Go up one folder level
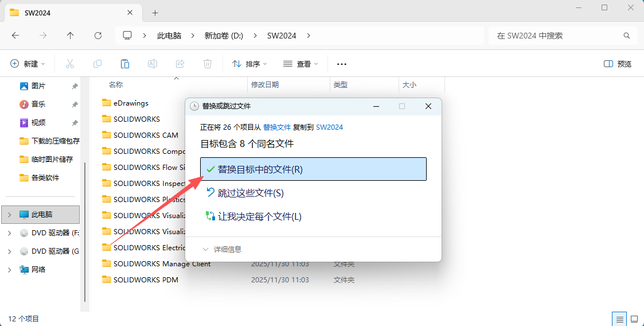644x326 pixels. point(70,36)
